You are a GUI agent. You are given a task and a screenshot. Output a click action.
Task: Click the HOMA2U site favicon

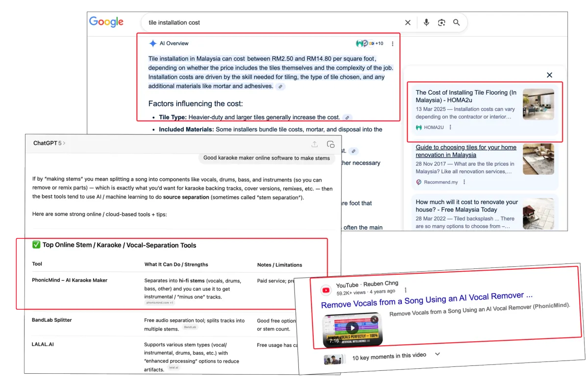click(x=419, y=127)
